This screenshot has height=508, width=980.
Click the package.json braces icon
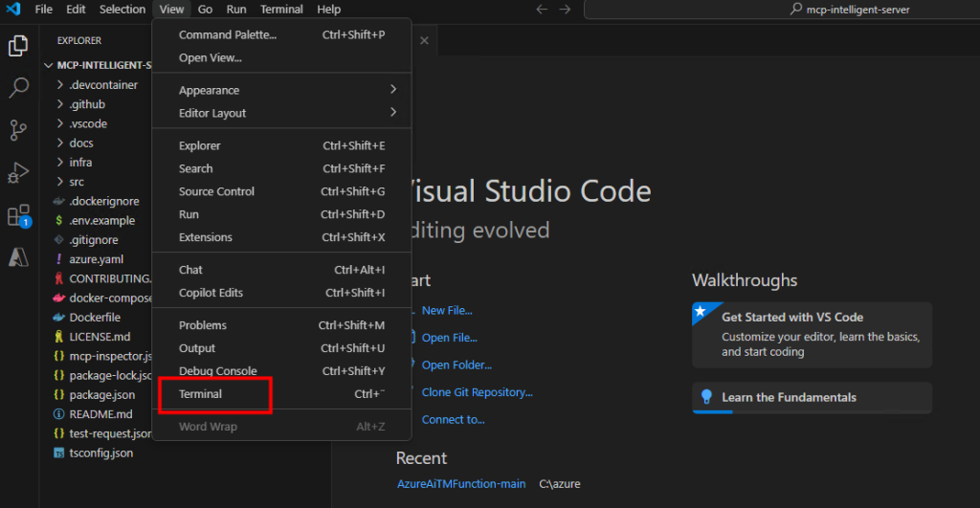click(x=58, y=395)
